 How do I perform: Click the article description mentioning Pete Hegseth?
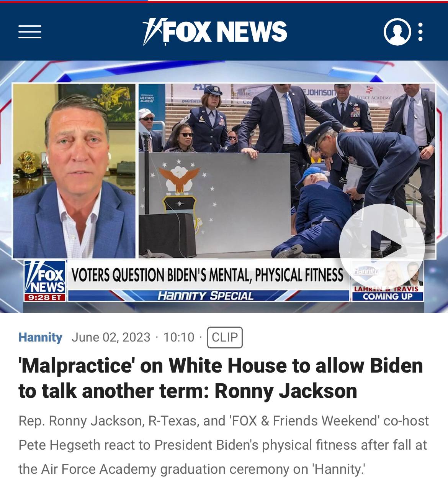[224, 445]
